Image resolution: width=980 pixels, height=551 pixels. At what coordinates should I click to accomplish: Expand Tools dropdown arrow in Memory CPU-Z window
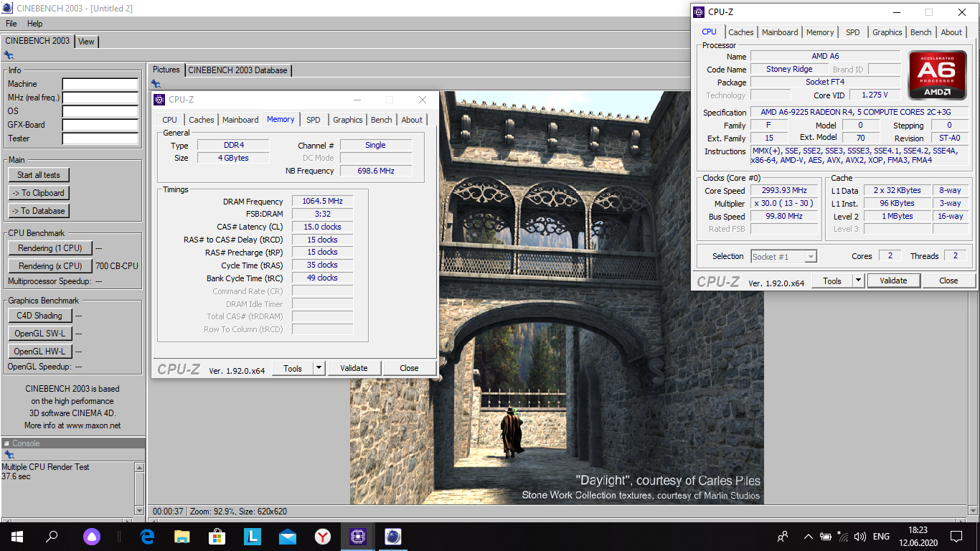319,368
